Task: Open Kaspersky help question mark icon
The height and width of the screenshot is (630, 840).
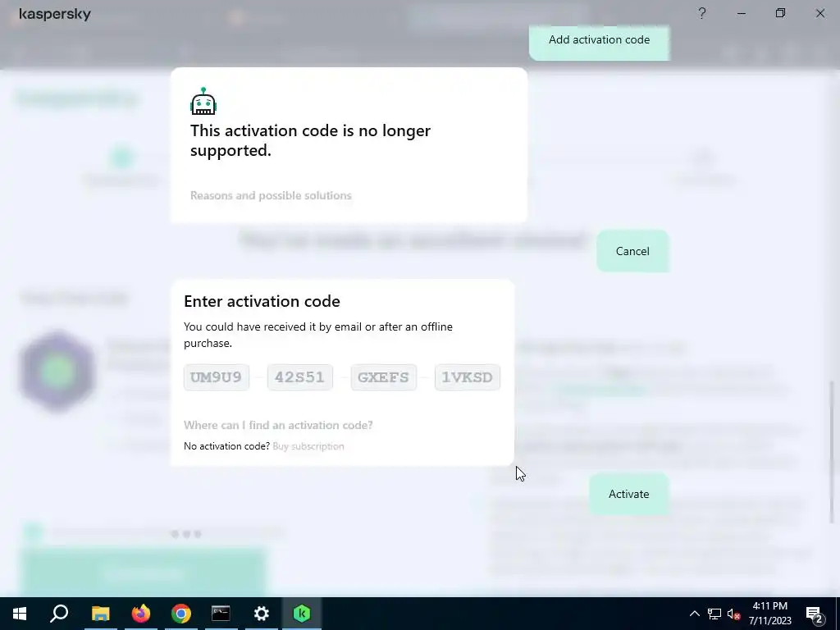Action: pos(702,13)
